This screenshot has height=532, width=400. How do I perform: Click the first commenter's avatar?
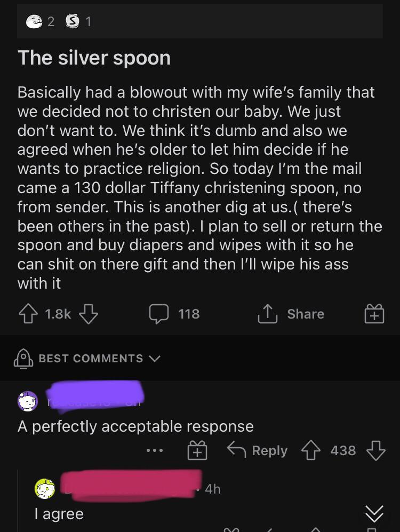(28, 401)
